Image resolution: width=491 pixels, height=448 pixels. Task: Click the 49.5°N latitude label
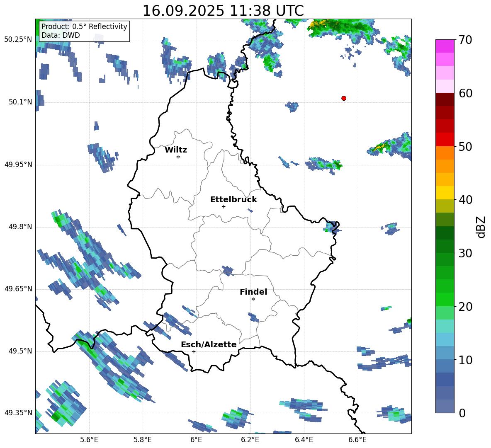(20, 351)
